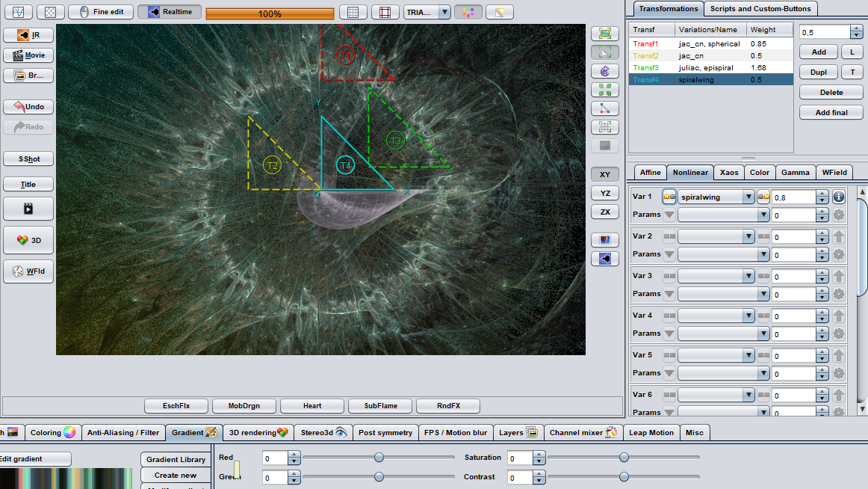Select the Transf3 juliac, epispiral row

point(710,67)
